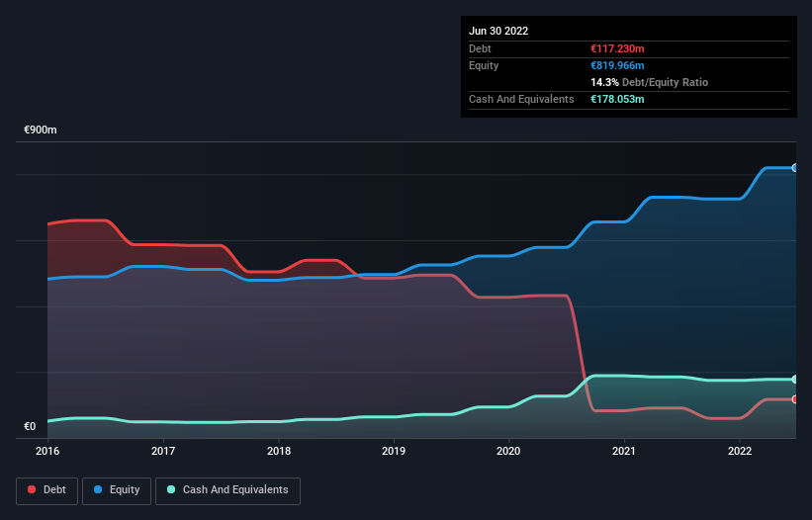Click the 14.3% Debt/Equity Ratio text
The height and width of the screenshot is (520, 812).
(x=650, y=82)
